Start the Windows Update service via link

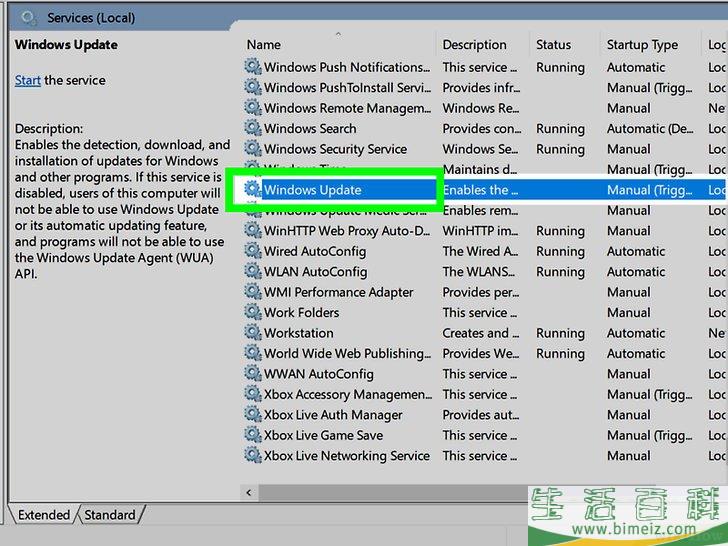(27, 80)
